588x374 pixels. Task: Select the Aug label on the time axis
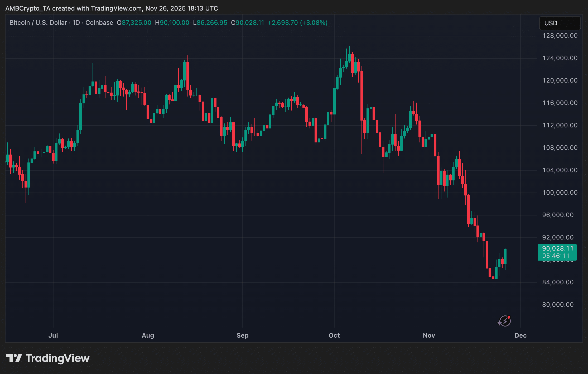(148, 335)
